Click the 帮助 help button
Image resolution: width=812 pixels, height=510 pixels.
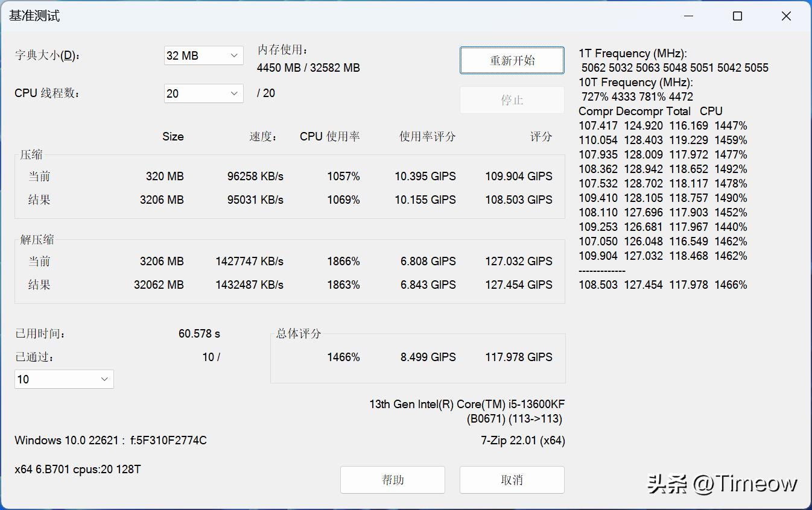[x=392, y=480]
